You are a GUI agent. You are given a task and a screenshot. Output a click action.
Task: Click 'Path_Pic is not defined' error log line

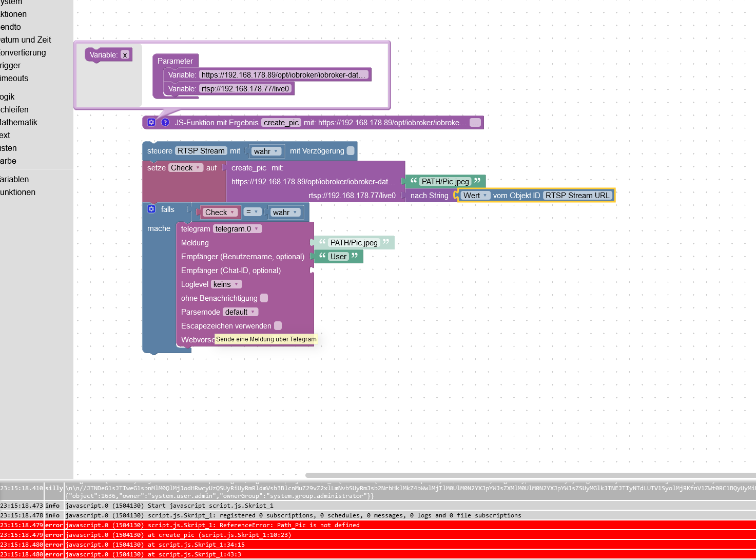click(x=378, y=525)
